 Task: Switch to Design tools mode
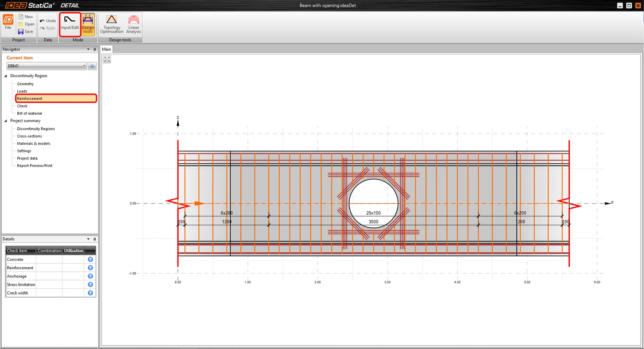pos(88,24)
